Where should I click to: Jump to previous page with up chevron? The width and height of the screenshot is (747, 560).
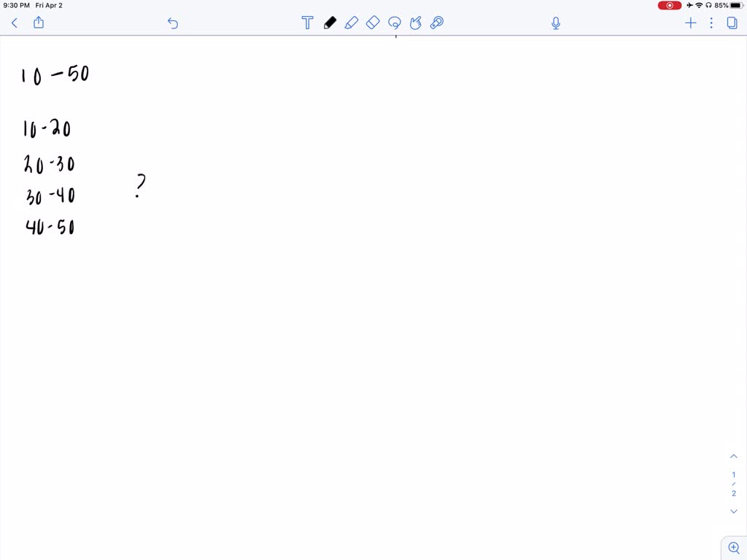[x=734, y=456]
